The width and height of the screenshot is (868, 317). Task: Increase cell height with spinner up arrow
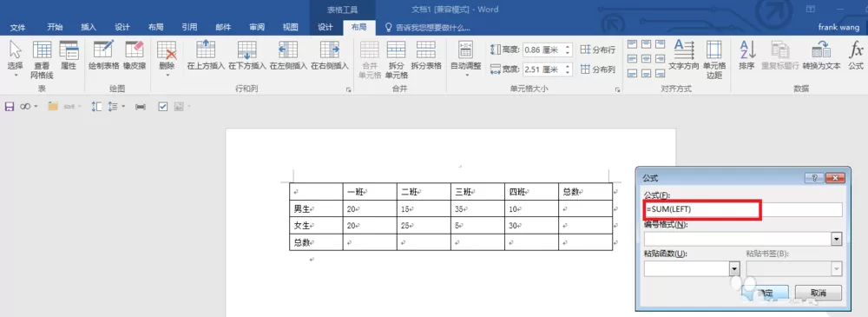(x=568, y=47)
